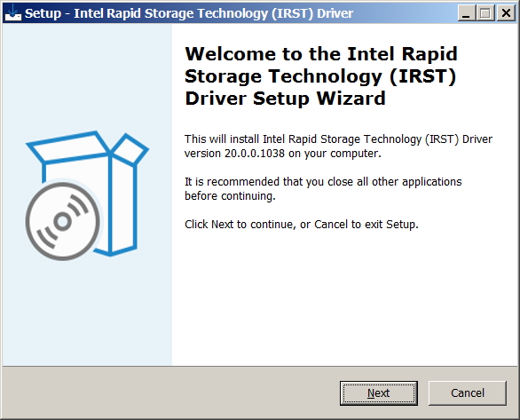
Task: Click the recommendation to close other applications text
Action: click(x=323, y=182)
